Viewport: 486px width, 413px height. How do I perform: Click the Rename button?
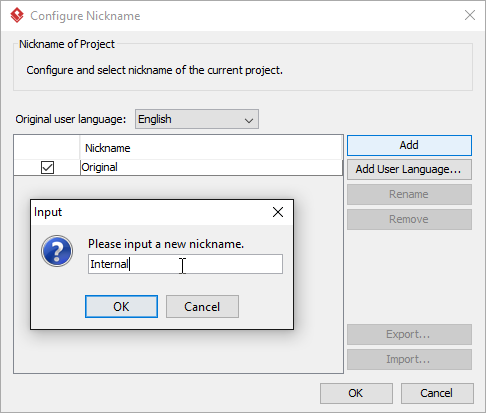click(409, 194)
